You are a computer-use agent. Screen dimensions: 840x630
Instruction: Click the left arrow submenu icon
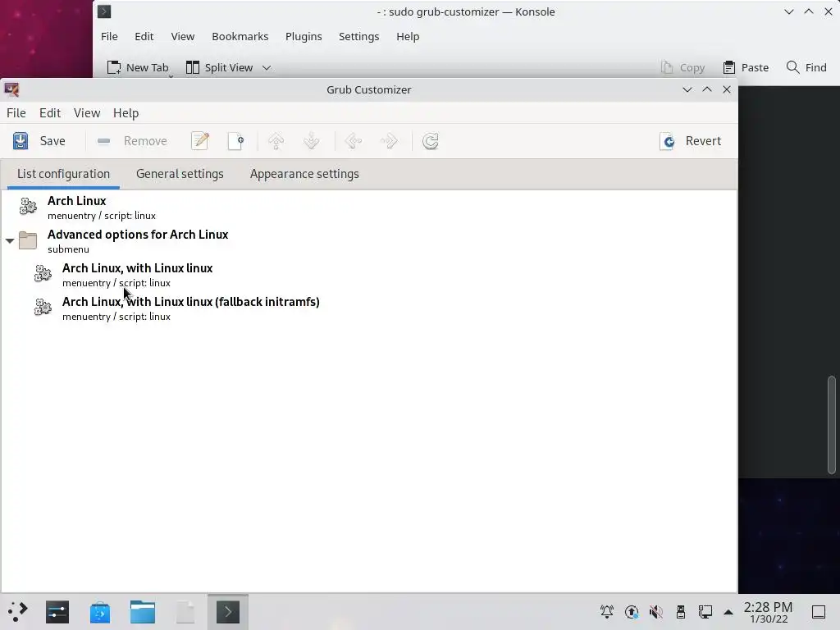pos(353,141)
